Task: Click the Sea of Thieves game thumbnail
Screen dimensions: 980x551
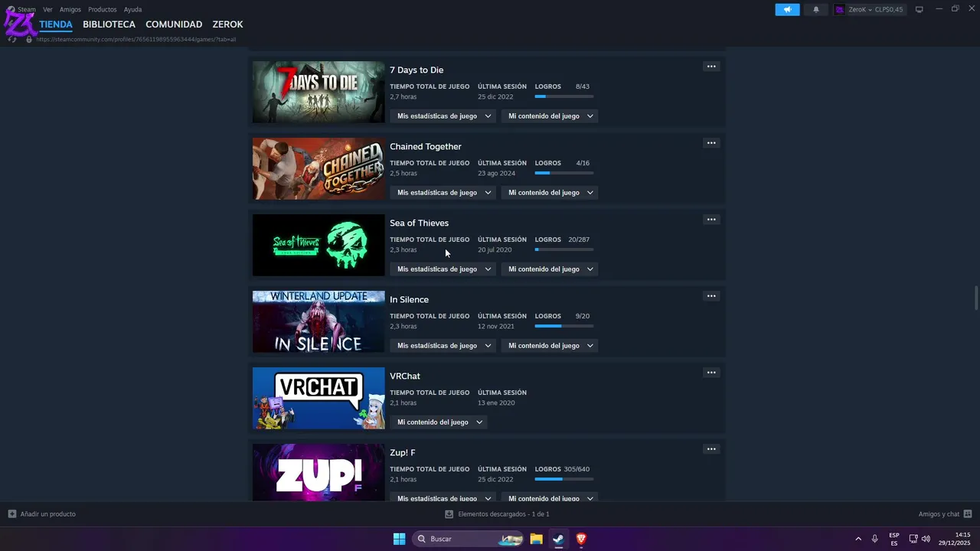Action: coord(318,245)
